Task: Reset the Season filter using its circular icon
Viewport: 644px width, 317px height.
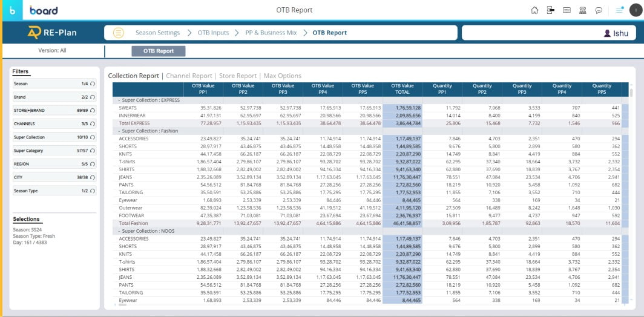Action: pyautogui.click(x=93, y=84)
